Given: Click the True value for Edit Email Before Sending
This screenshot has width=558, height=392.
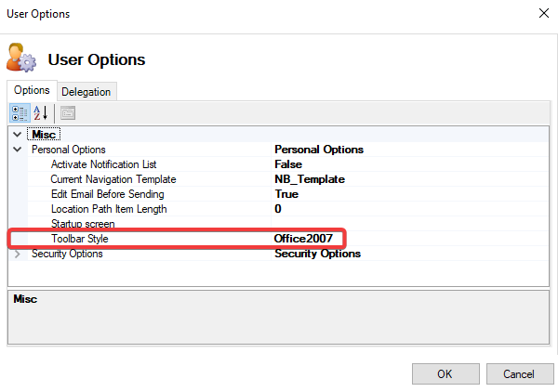Looking at the screenshot, I should point(286,194).
